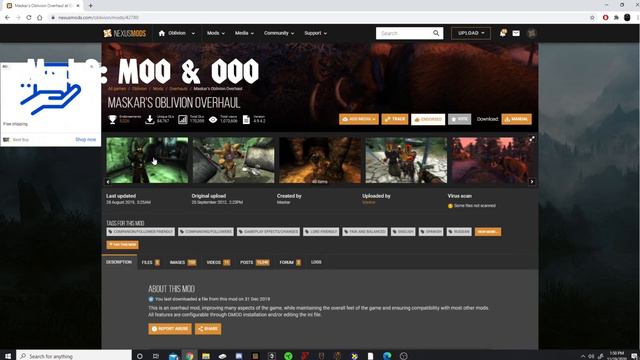Click the Lore-Friendly tag
640x360 pixels.
(x=321, y=232)
